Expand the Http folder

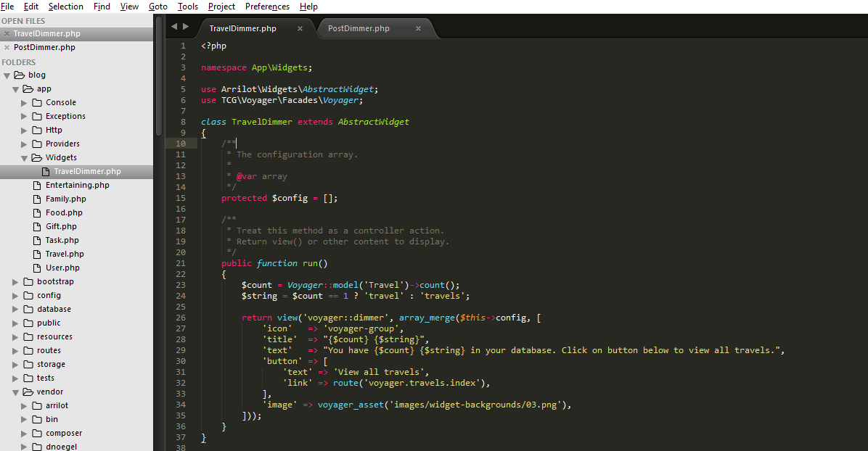tap(24, 131)
